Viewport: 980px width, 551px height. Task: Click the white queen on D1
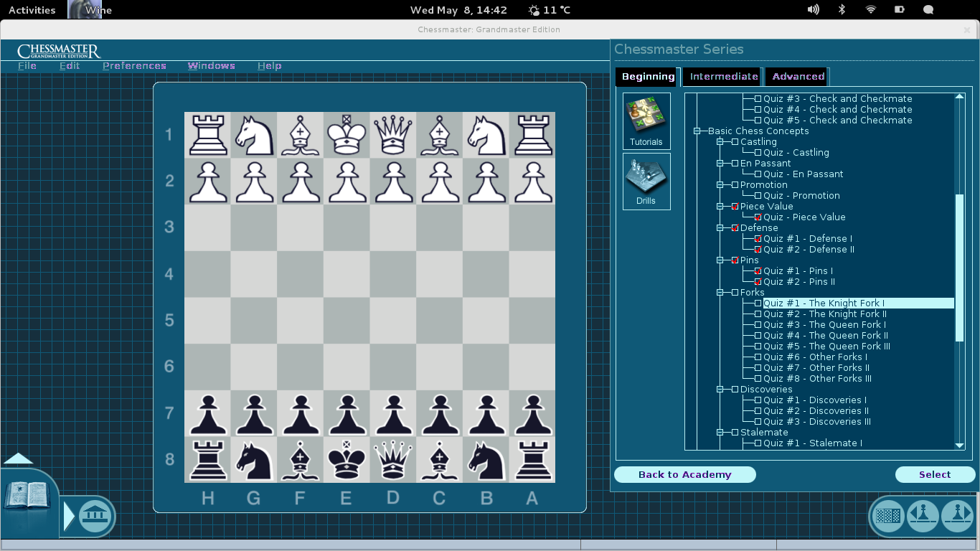point(392,135)
